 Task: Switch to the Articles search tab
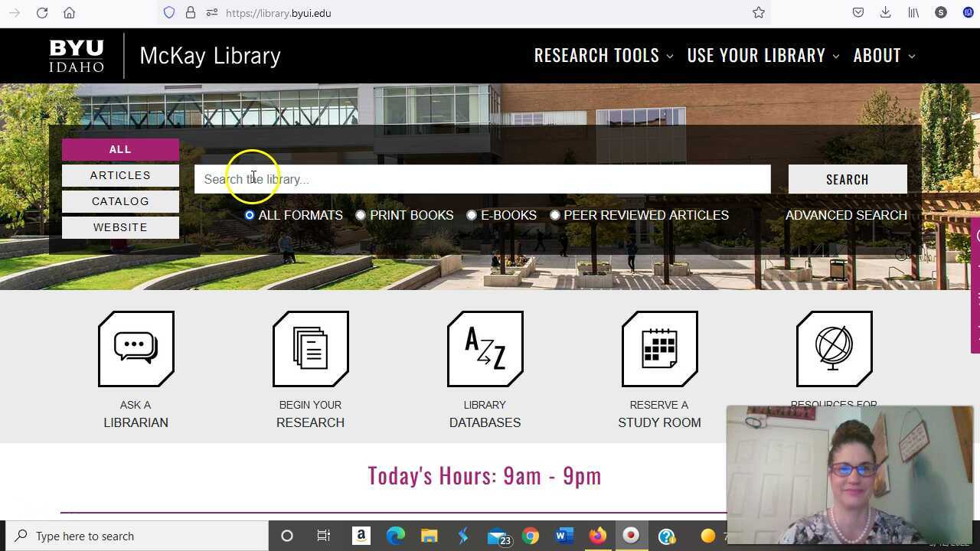(x=120, y=175)
